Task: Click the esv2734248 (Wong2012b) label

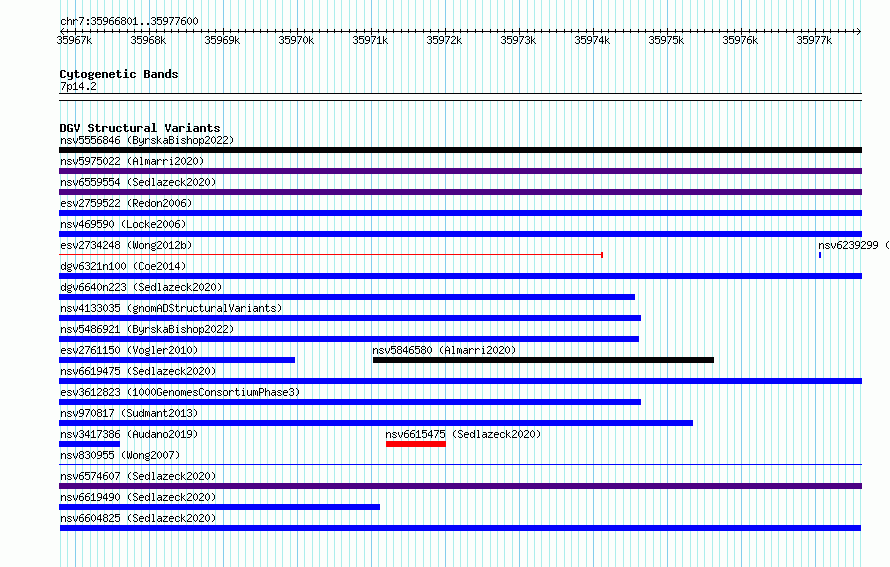Action: [126, 245]
